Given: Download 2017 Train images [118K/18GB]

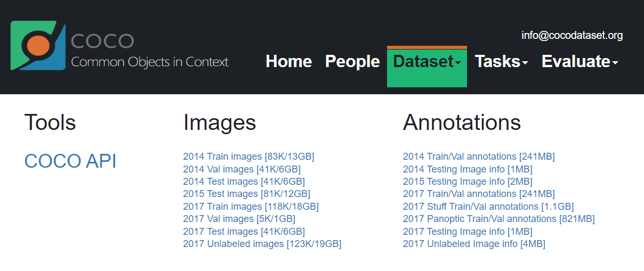Looking at the screenshot, I should point(251,207).
